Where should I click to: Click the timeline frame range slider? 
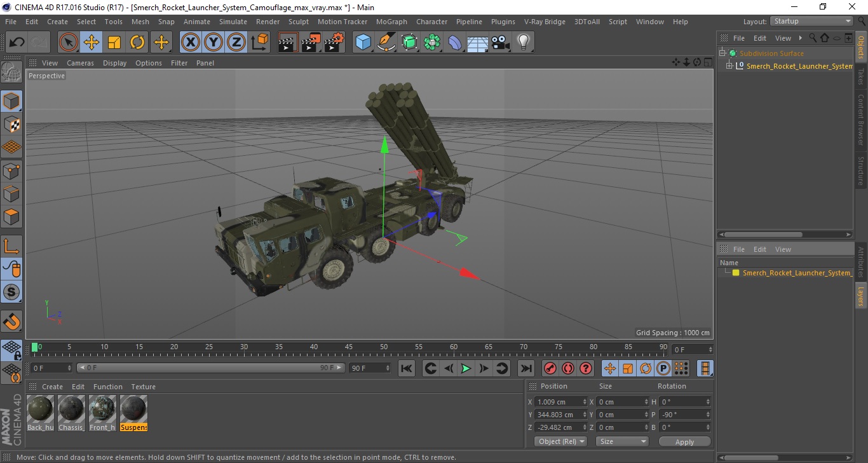(x=211, y=368)
